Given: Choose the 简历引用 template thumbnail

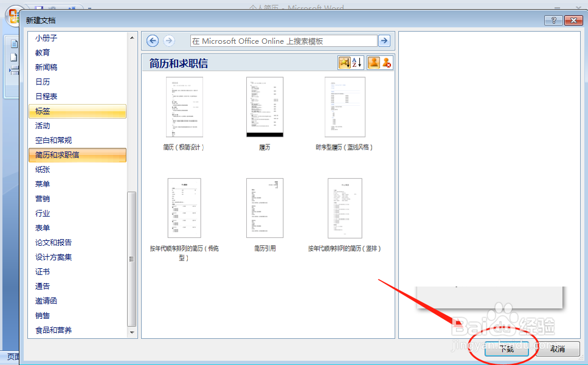Looking at the screenshot, I should point(265,208).
